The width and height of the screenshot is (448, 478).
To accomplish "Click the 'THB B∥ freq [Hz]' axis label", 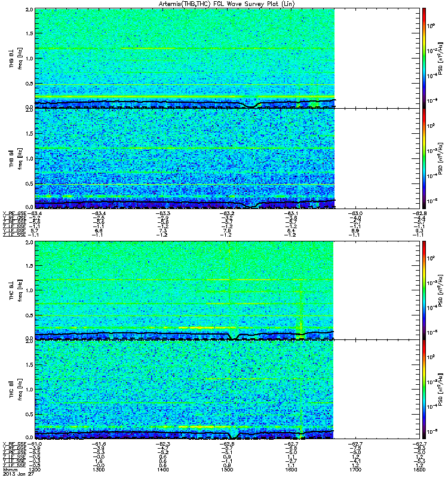I will (16, 158).
